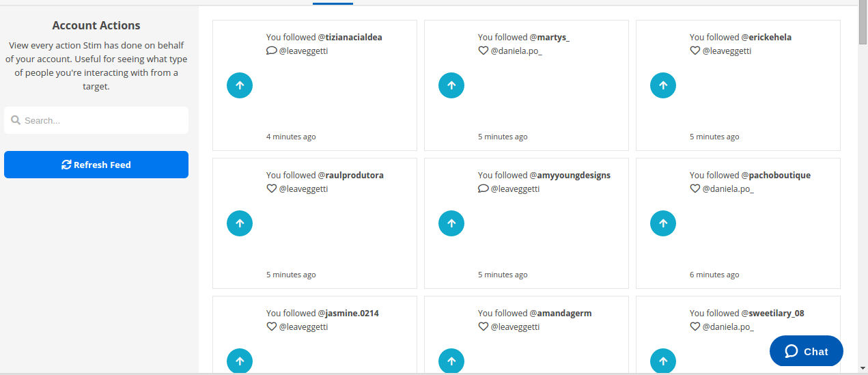
Task: Click the arrow circle on raulprodutora card
Action: pyautogui.click(x=240, y=223)
